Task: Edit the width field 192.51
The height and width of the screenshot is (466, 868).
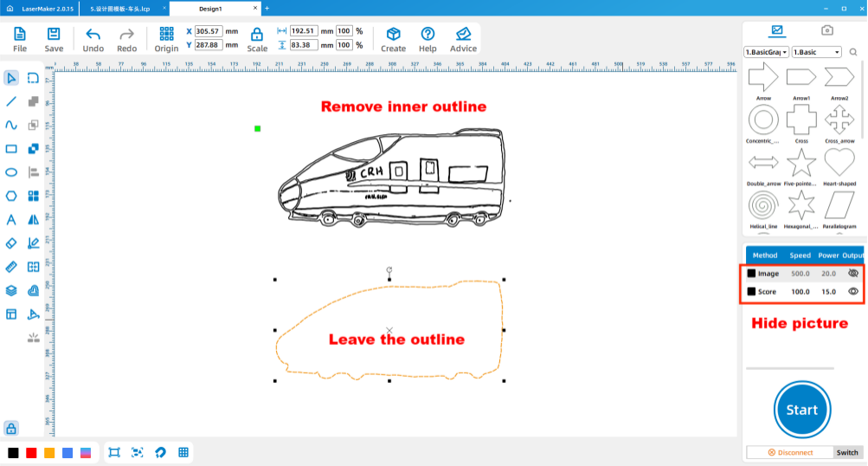Action: coord(304,31)
